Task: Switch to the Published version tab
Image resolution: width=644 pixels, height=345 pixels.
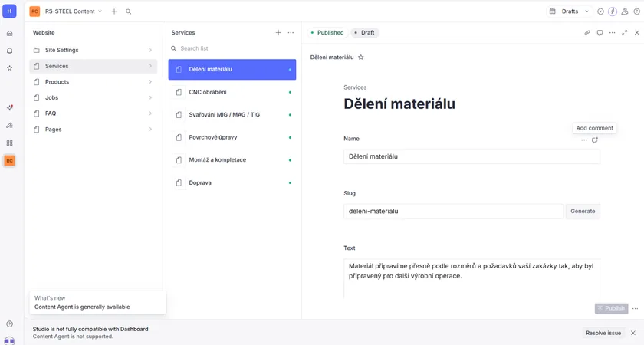Action: point(327,32)
